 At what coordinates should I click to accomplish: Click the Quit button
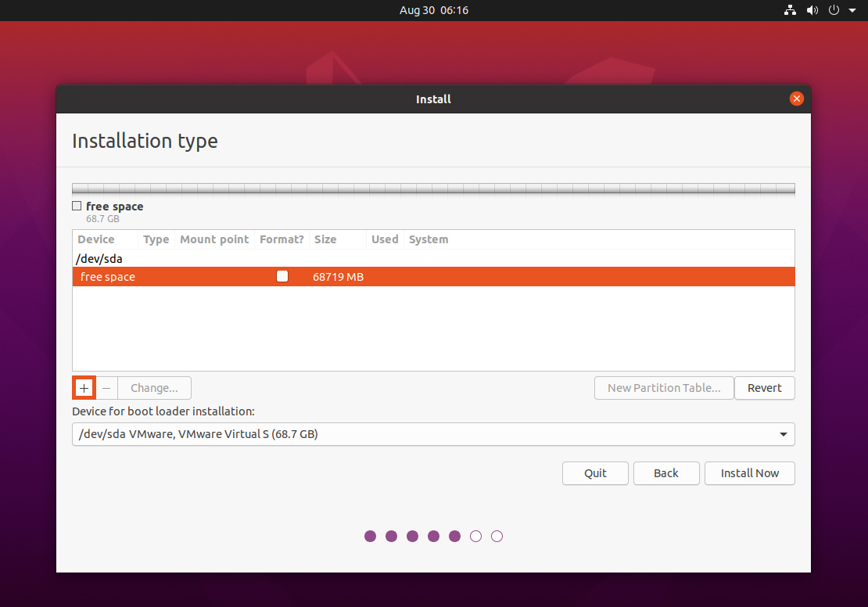595,473
